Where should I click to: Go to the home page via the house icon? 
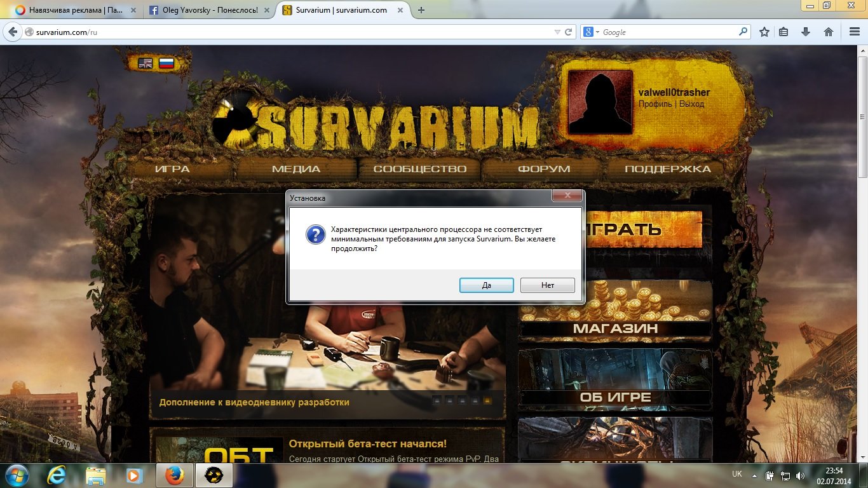click(828, 32)
